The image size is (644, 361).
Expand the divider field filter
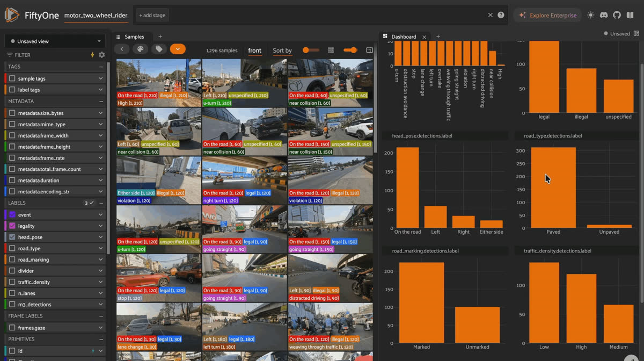tap(100, 271)
